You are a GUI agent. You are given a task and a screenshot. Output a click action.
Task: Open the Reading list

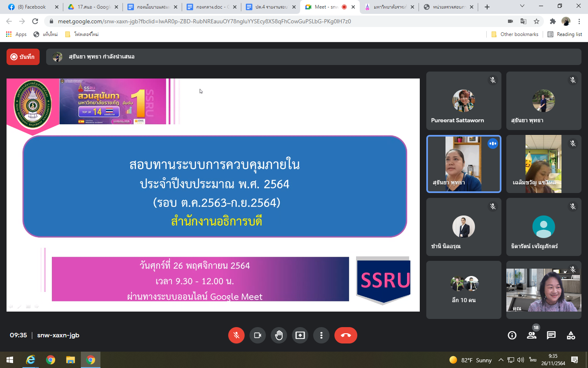565,34
